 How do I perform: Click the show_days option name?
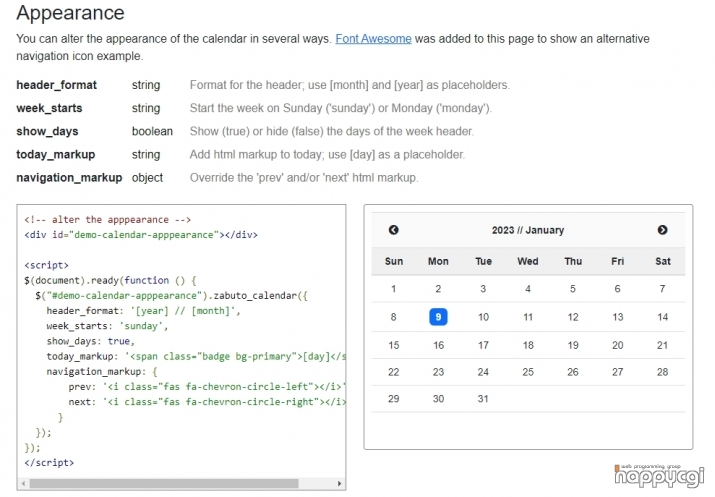(x=47, y=131)
